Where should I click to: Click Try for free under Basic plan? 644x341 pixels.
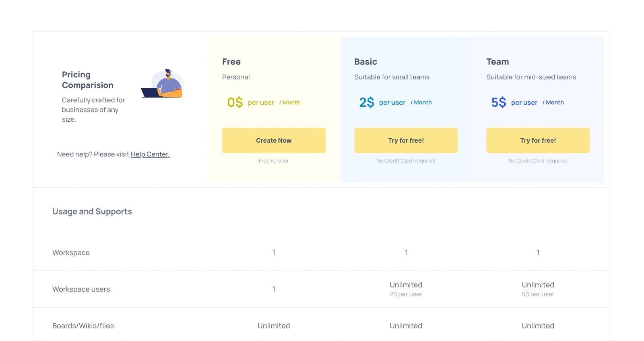tap(406, 141)
